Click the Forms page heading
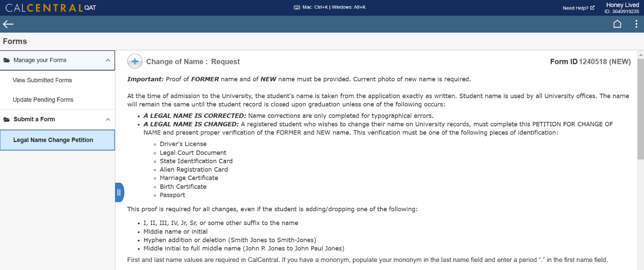The height and width of the screenshot is (270, 644). coord(15,41)
